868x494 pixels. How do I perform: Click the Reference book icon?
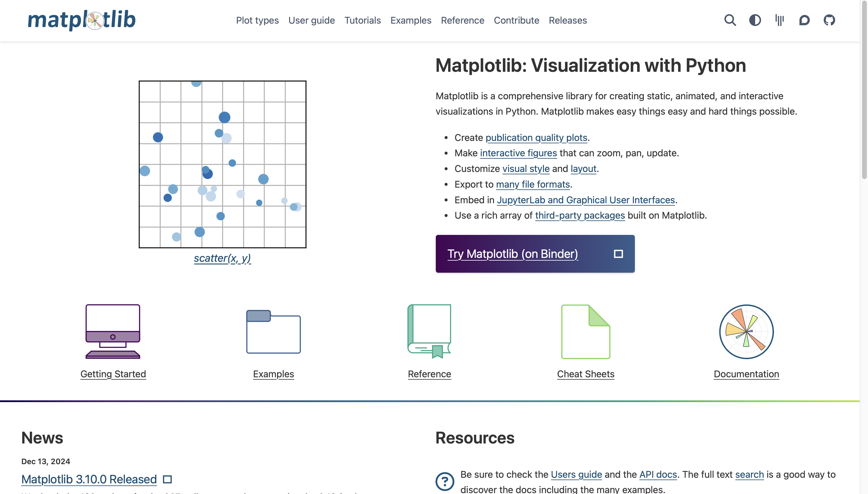tap(429, 331)
